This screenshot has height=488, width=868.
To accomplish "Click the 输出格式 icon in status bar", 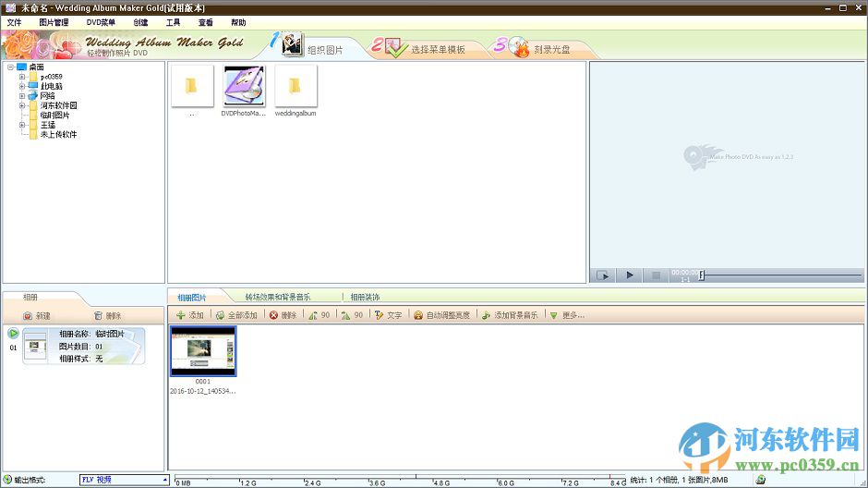I will (7, 479).
